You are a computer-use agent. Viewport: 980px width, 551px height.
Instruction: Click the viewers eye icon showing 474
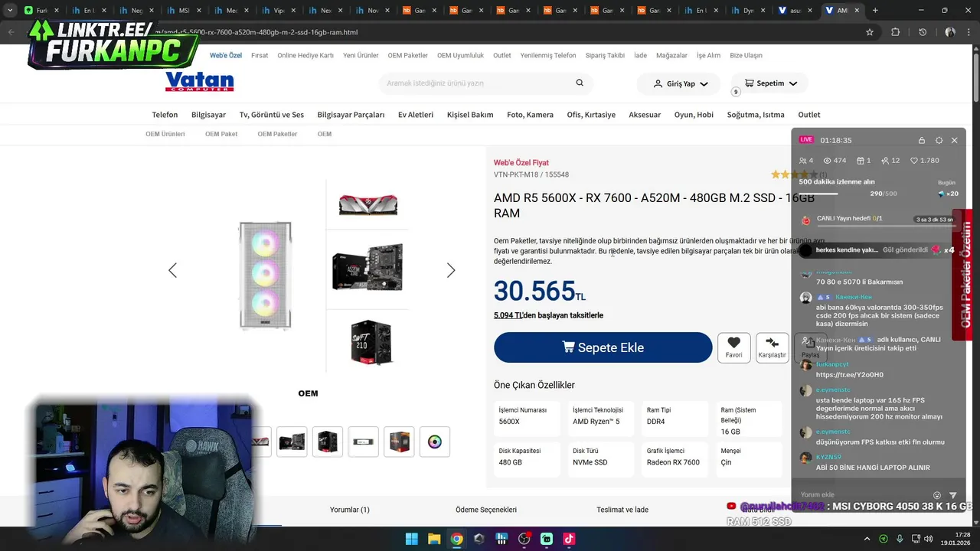point(827,161)
